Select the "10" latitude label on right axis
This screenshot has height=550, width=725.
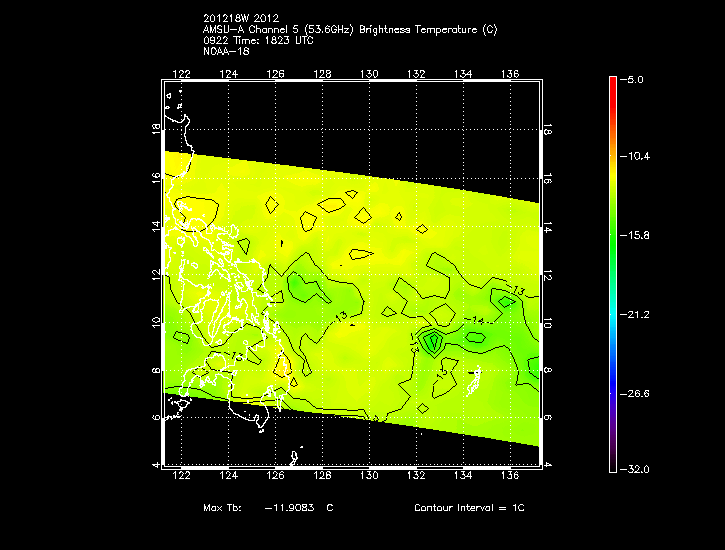pyautogui.click(x=547, y=324)
